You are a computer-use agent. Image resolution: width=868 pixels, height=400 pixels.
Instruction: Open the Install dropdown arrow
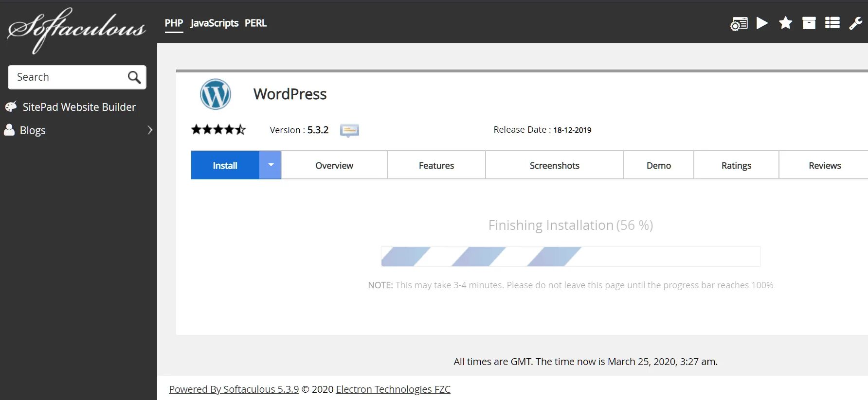tap(271, 165)
